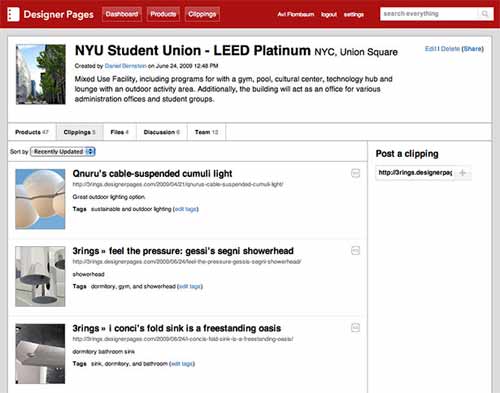View the Team tab
Image resolution: width=500 pixels, height=393 pixels.
[x=207, y=132]
